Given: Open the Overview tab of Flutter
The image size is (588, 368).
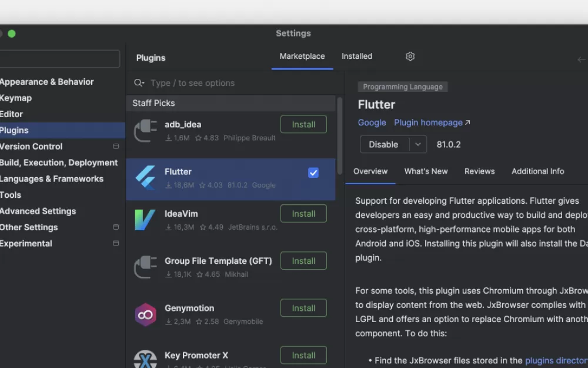Looking at the screenshot, I should coord(370,171).
